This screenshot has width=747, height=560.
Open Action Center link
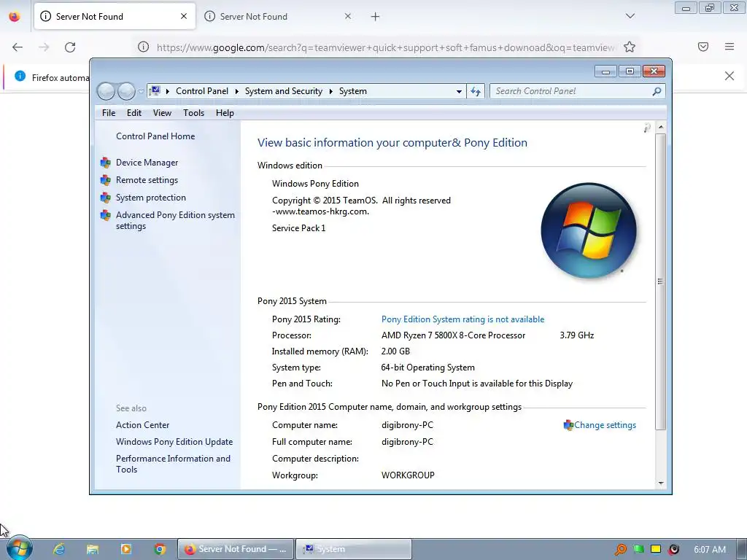142,425
